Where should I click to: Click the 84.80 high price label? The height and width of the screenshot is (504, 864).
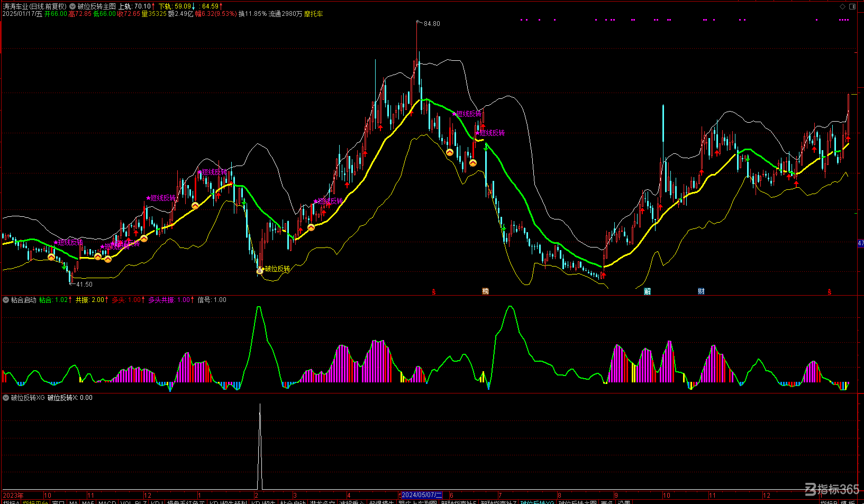[x=432, y=24]
